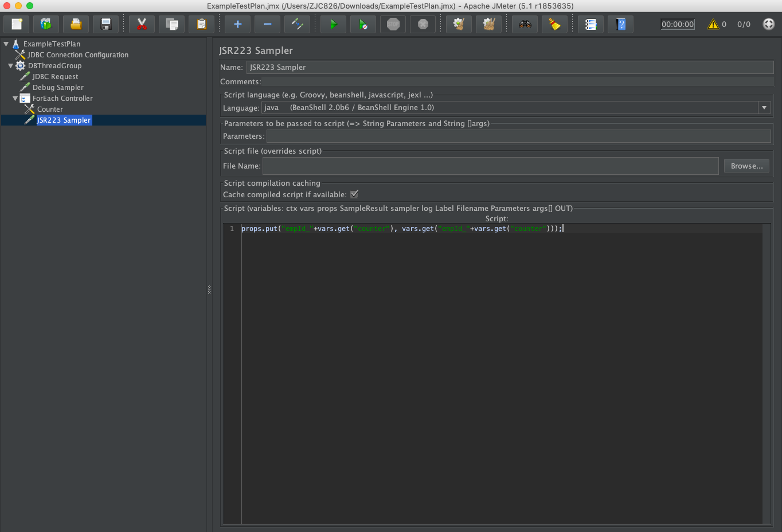Viewport: 782px width, 532px height.
Task: Select Counter element in tree
Action: (50, 109)
